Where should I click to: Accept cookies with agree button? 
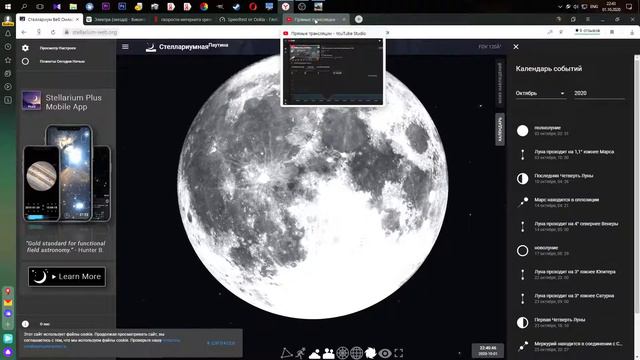[x=221, y=343]
